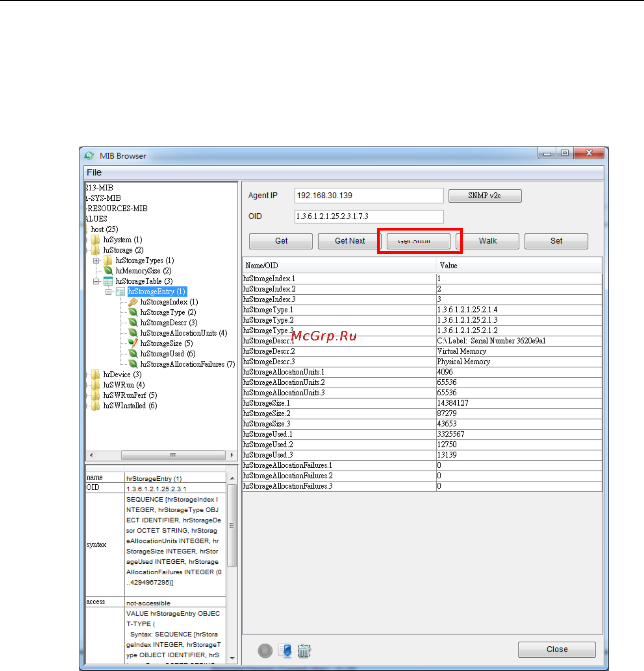Viewport: 644px width, 671px height.
Task: Click the value 3325567
Action: [451, 434]
